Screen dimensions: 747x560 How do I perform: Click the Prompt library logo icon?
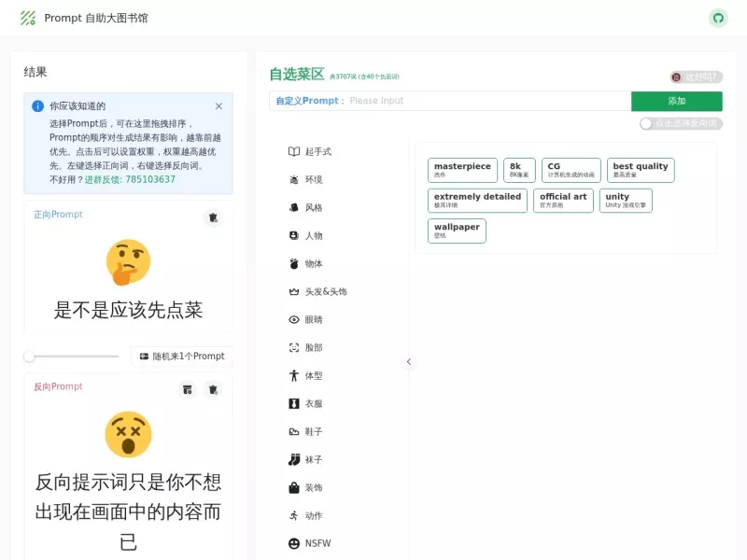(x=28, y=18)
